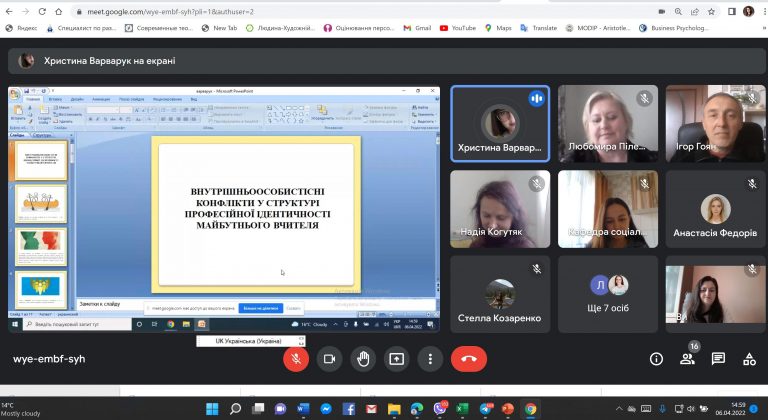768x420 pixels.
Task: Toggle the camera on or off
Action: 329,359
